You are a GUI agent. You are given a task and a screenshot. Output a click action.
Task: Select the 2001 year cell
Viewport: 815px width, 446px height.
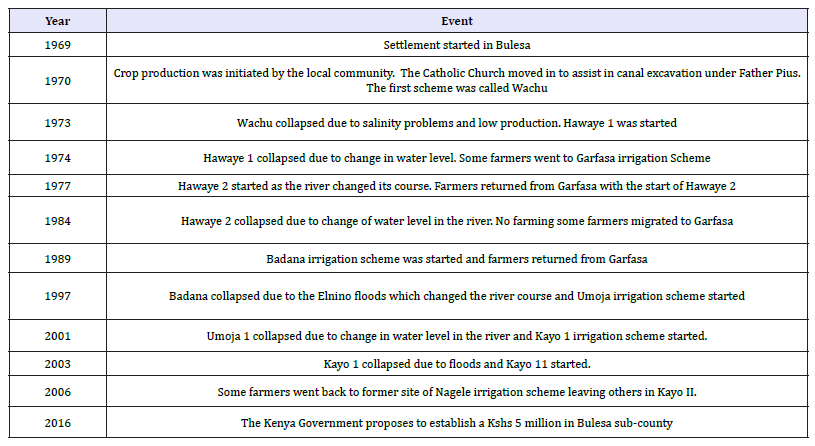click(57, 337)
